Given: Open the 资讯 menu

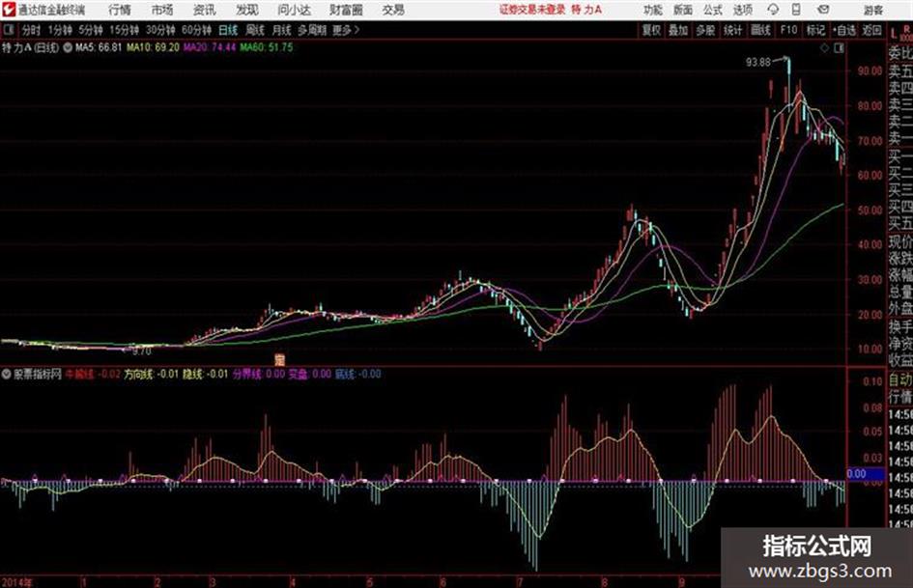Looking at the screenshot, I should pos(205,10).
